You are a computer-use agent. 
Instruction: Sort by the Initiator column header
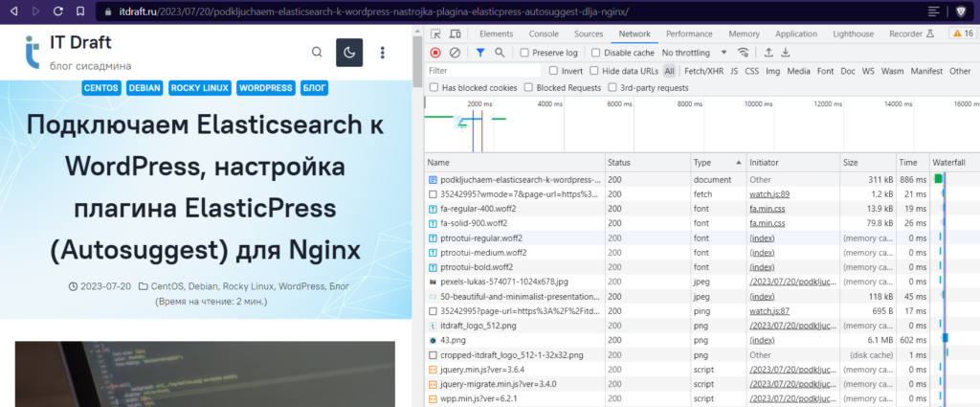[792, 163]
